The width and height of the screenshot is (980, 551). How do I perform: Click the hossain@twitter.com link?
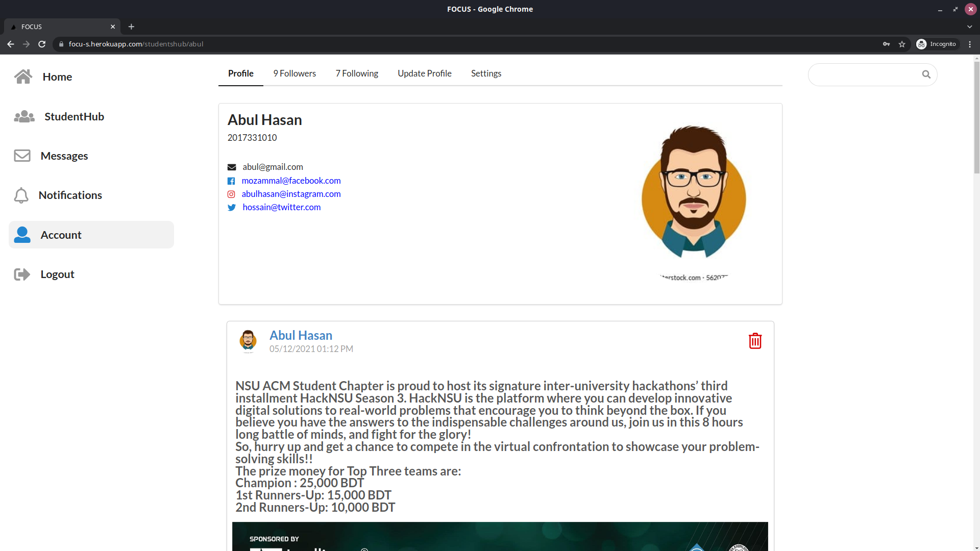(x=281, y=207)
